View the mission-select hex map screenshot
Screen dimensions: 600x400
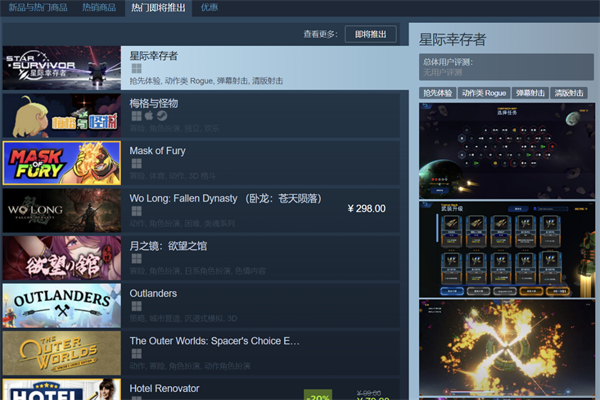coord(507,150)
